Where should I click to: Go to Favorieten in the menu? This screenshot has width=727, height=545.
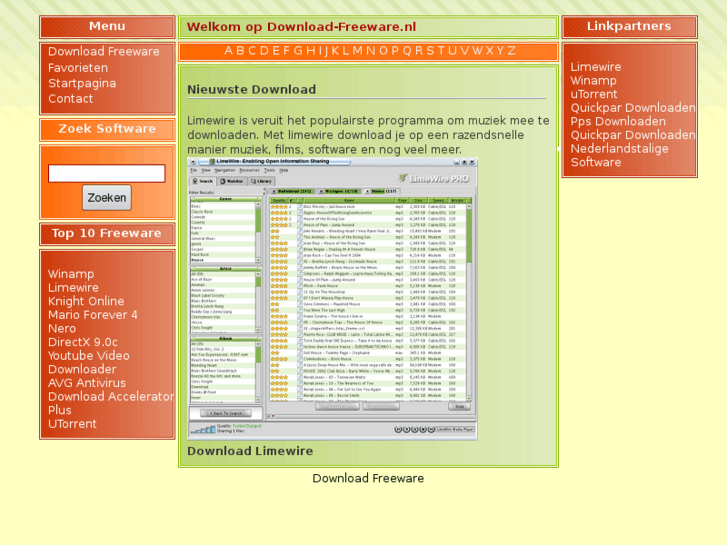[x=78, y=68]
